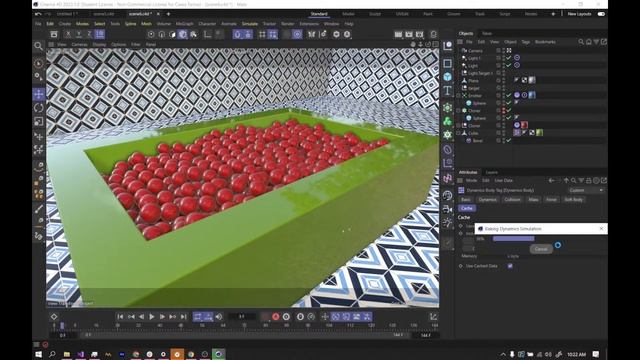This screenshot has height=360, width=640.
Task: Open the viewport hamburger menu
Action: (51, 44)
